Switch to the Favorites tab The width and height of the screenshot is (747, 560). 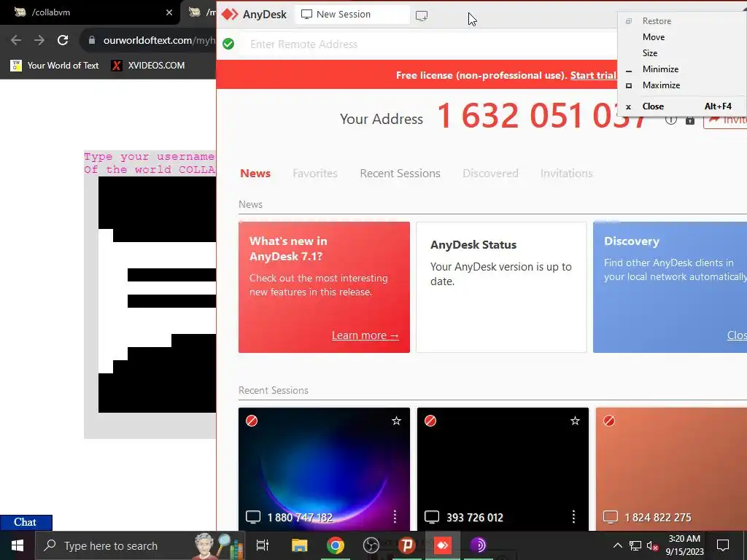click(x=315, y=174)
